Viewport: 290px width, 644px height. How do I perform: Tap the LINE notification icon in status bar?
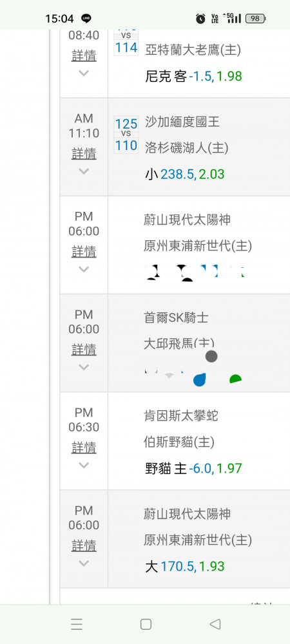[86, 19]
